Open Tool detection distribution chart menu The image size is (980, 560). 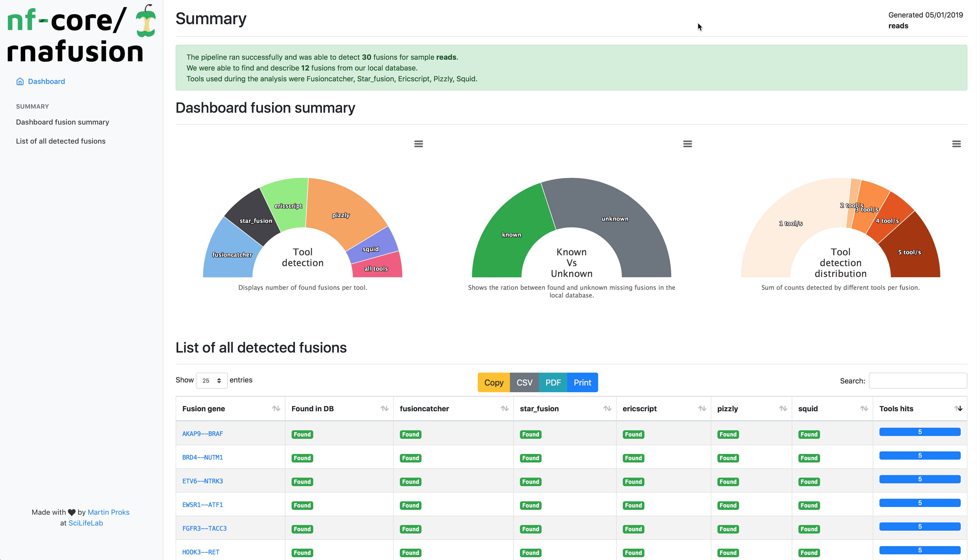point(956,144)
